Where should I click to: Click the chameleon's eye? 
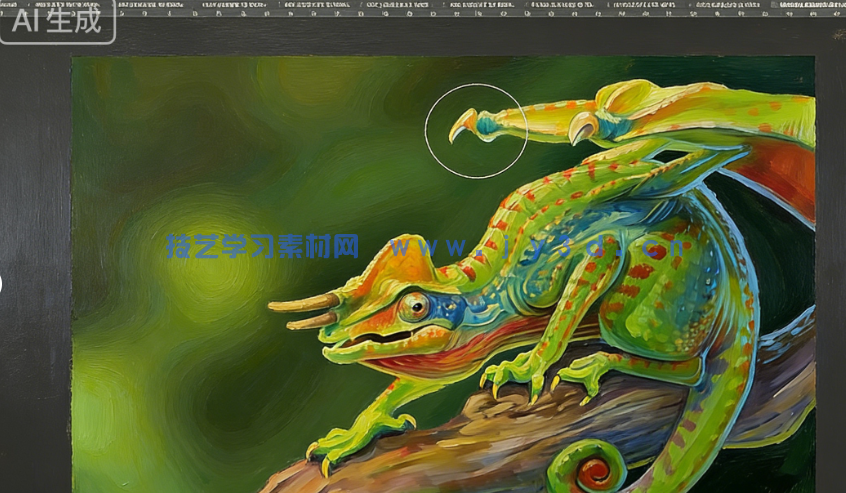414,306
